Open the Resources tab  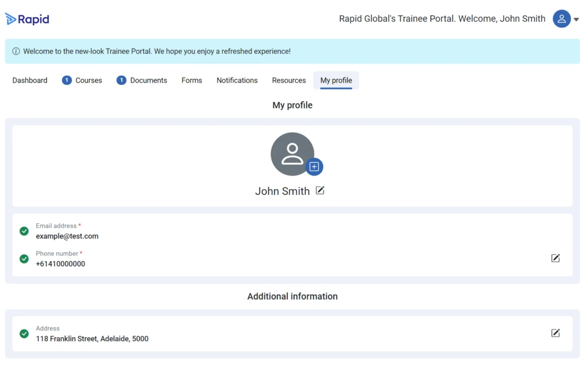point(289,80)
